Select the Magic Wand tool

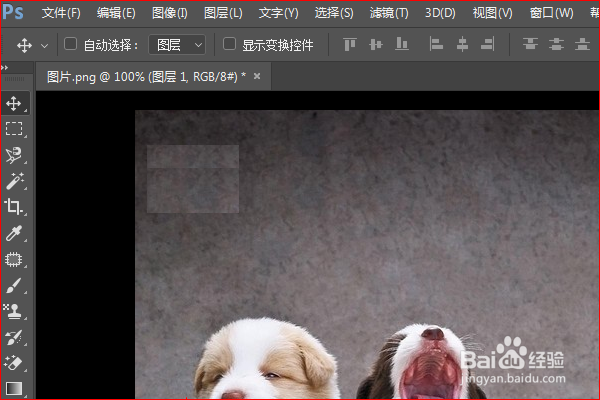[15, 181]
